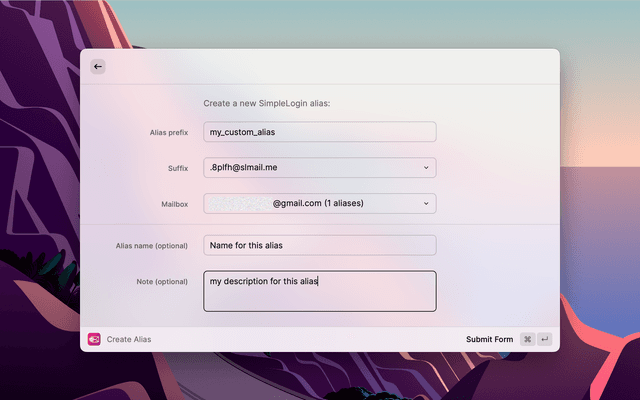Screen dimensions: 640x400
Task: Click the 'Create a new SimpleLogin alias:' text
Action: (x=267, y=103)
